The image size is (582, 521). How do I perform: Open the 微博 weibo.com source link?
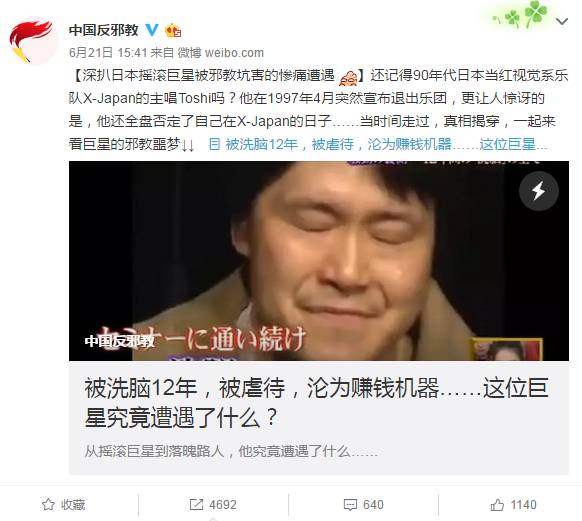click(220, 53)
